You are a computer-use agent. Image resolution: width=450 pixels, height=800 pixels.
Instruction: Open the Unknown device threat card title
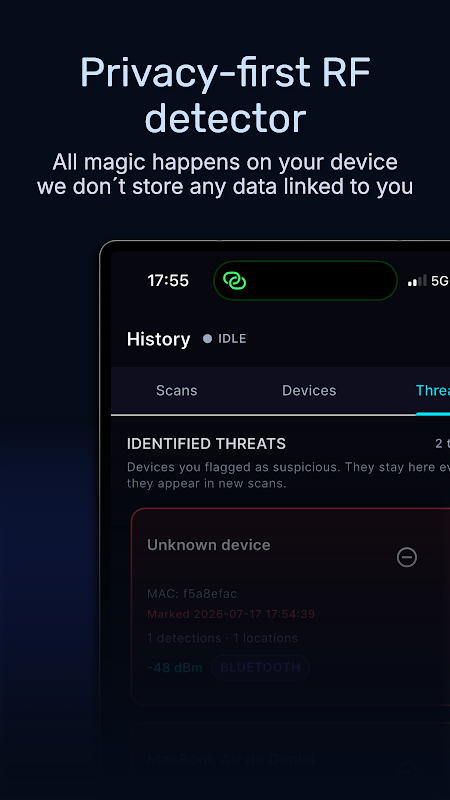click(209, 545)
